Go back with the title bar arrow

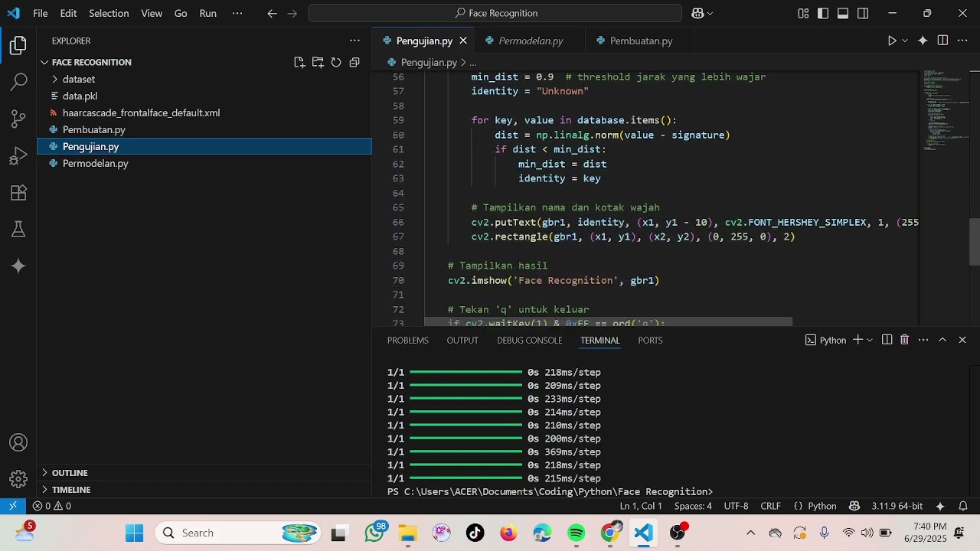[272, 13]
